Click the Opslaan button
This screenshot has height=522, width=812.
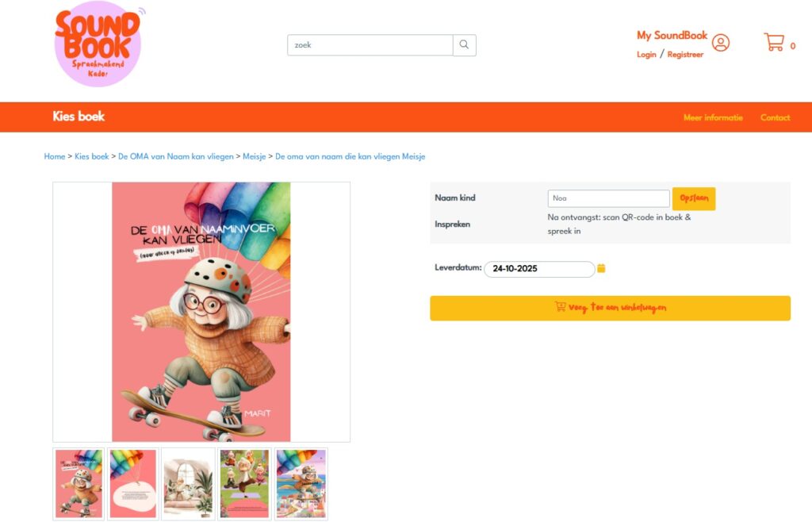click(694, 198)
